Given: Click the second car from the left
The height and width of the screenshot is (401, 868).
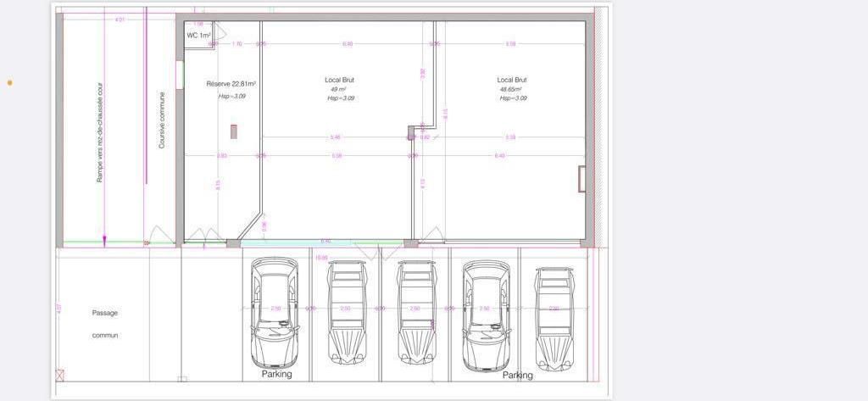Looking at the screenshot, I should pos(345,312).
